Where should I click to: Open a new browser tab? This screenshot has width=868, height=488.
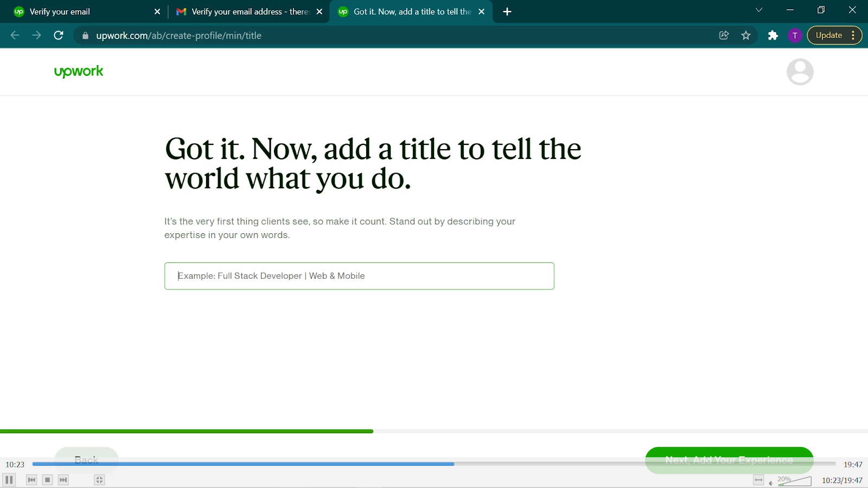(507, 11)
